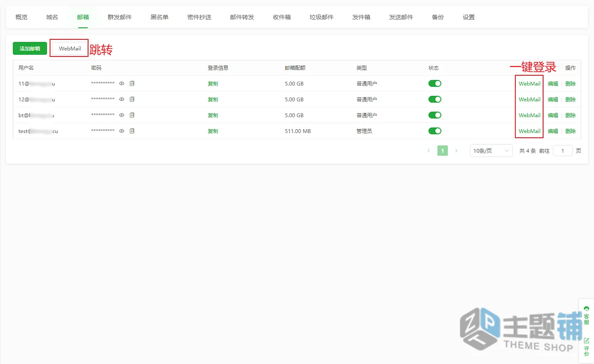Click the 管理员 type cell
Screen dimensions: 594x364
[x=364, y=131]
